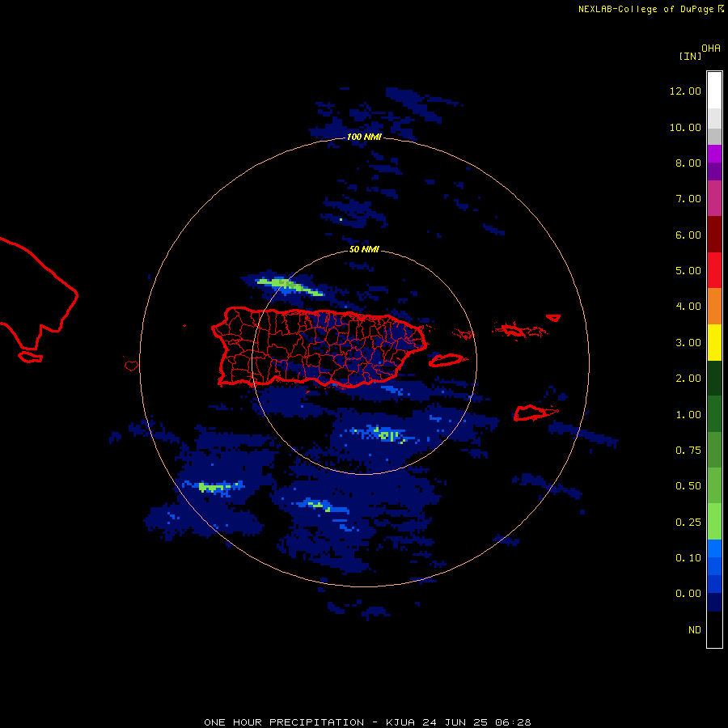The height and width of the screenshot is (728, 728).
Task: Click the 8.00 legend value
Action: [688, 163]
